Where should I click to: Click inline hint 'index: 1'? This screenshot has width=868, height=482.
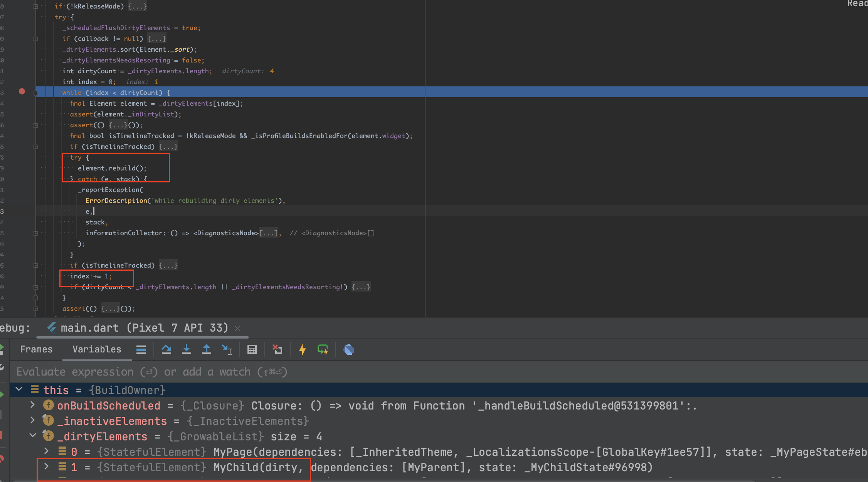(142, 82)
